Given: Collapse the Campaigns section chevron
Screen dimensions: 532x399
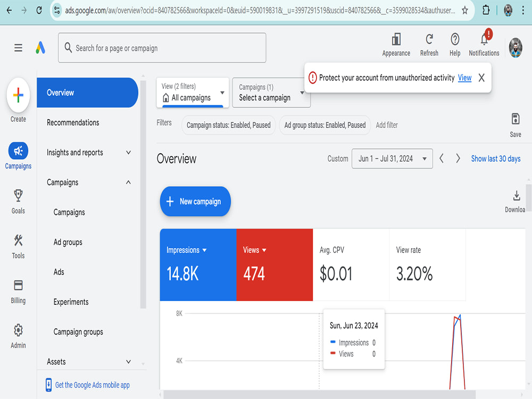Looking at the screenshot, I should [x=128, y=182].
